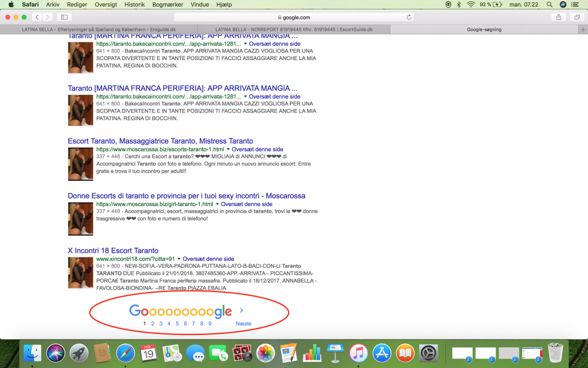Open Spotlight search in the menu bar
Image resolution: width=588 pixels, height=368 pixels.
point(549,5)
